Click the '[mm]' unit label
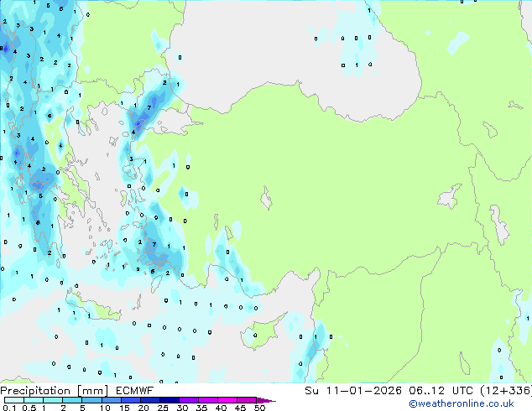This screenshot has width=532, height=411. click(93, 391)
